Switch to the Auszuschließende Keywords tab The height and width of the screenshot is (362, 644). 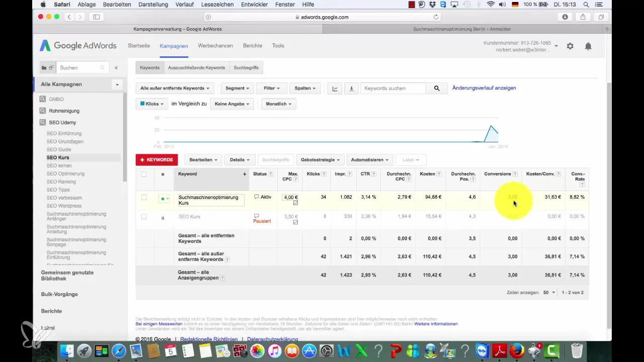click(196, 67)
